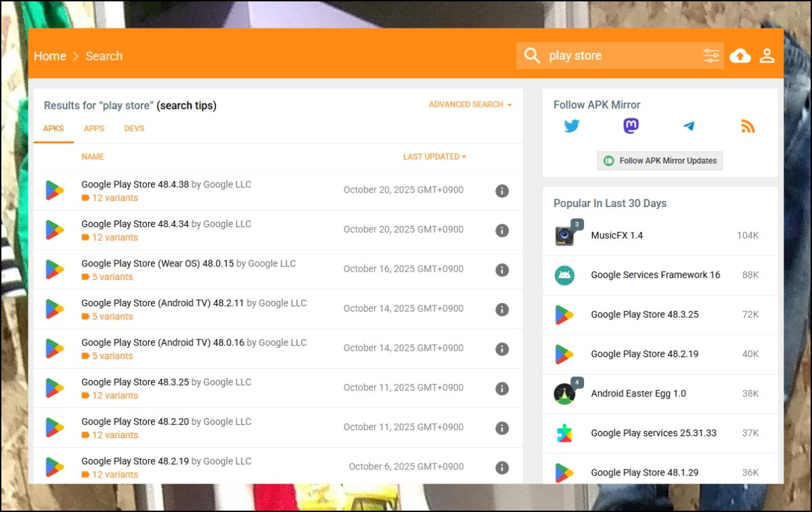
Task: Open Google Play Store (Android TV) 48.0.16
Action: point(162,342)
